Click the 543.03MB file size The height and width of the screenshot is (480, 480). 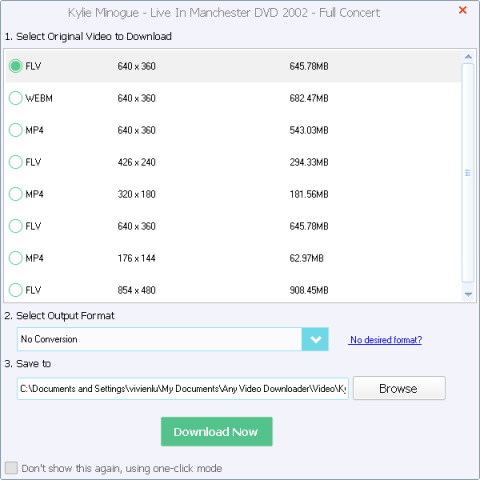tap(309, 130)
